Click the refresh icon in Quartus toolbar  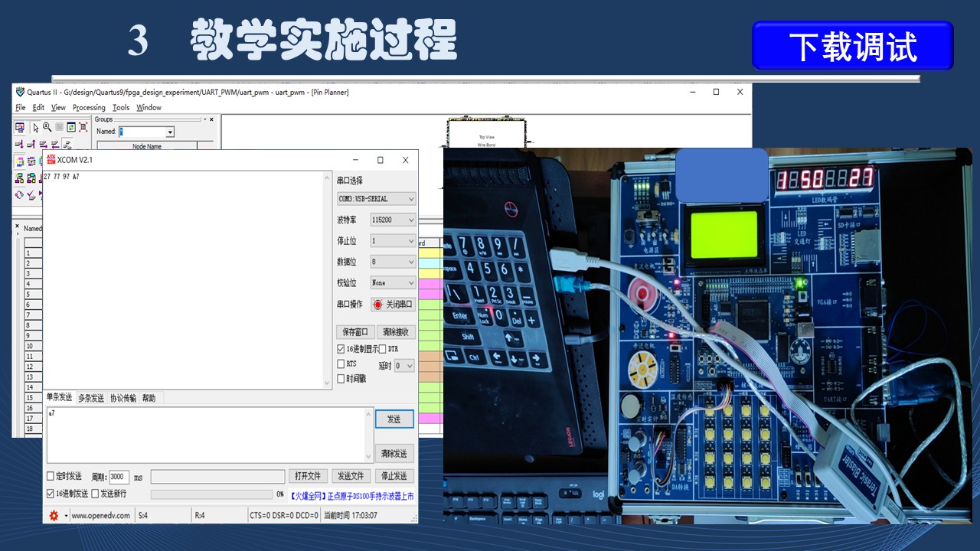click(71, 127)
